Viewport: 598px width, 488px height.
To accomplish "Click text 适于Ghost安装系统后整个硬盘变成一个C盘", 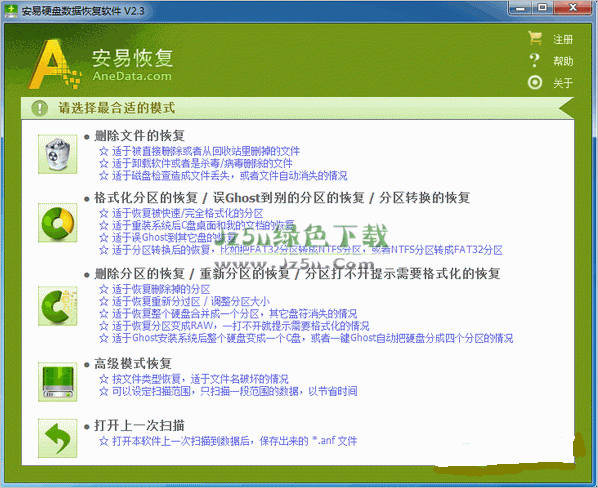I will pos(206,338).
